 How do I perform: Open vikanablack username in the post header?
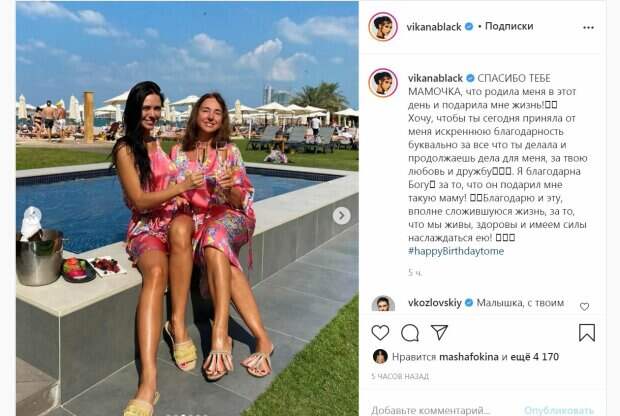coord(434,26)
